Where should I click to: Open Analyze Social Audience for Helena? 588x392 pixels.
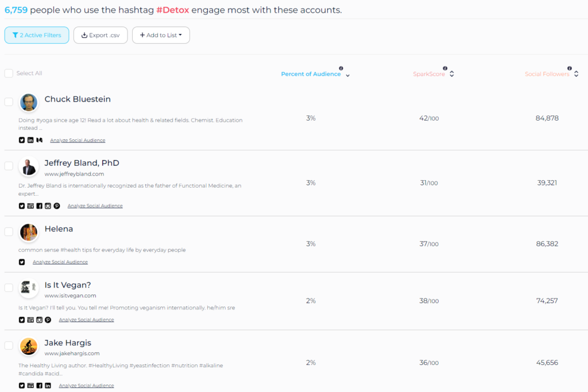(x=60, y=262)
